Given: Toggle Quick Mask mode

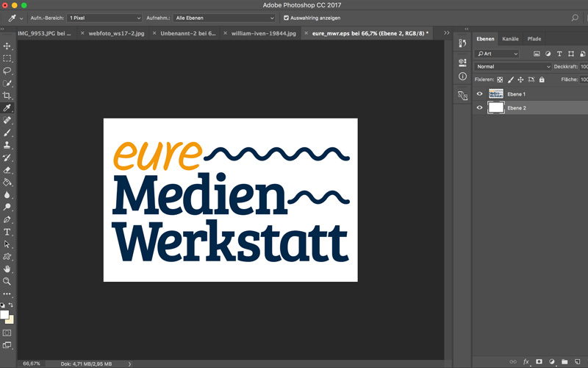Looking at the screenshot, I should point(7,333).
